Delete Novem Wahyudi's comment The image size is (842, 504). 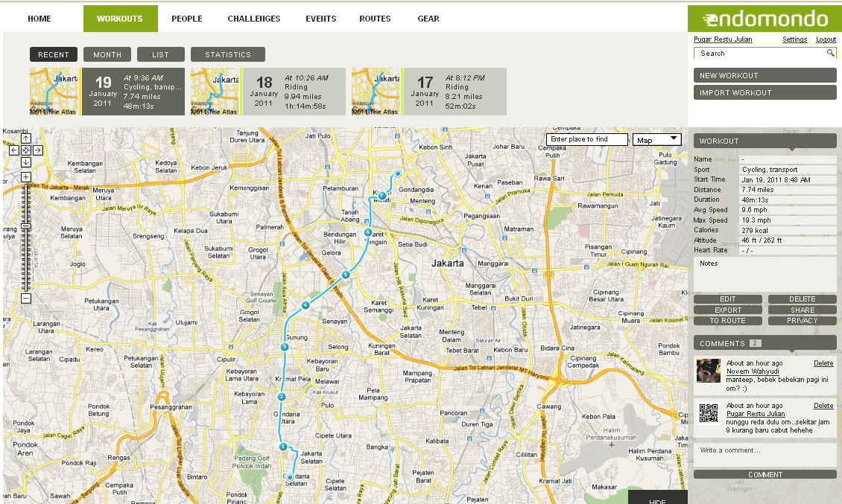(x=823, y=363)
